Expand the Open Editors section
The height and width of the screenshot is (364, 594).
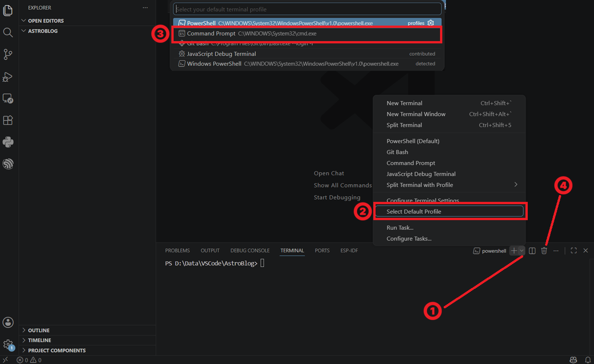coord(87,21)
